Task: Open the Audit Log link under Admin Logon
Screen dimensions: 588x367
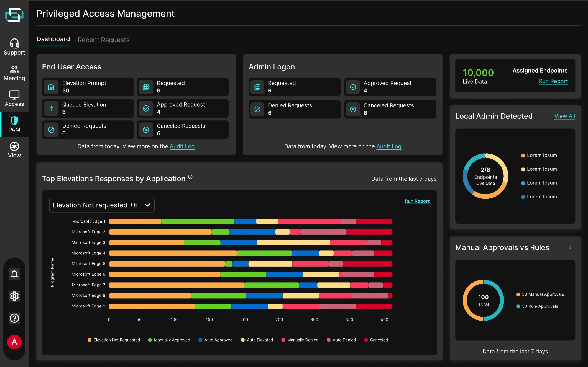Action: click(x=389, y=146)
